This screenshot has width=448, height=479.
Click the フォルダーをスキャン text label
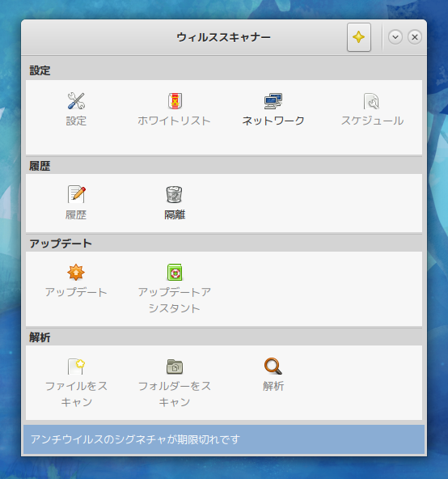click(175, 394)
